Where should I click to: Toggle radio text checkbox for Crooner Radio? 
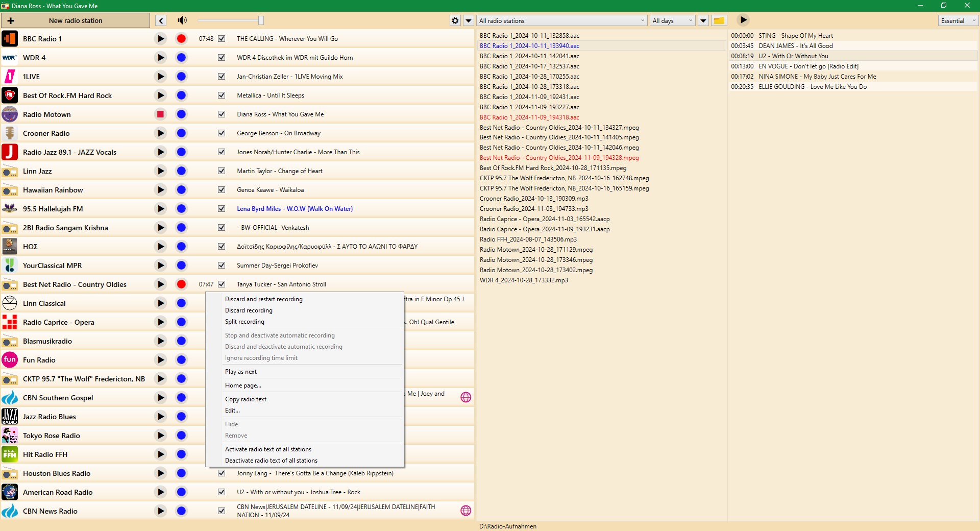[x=222, y=133]
